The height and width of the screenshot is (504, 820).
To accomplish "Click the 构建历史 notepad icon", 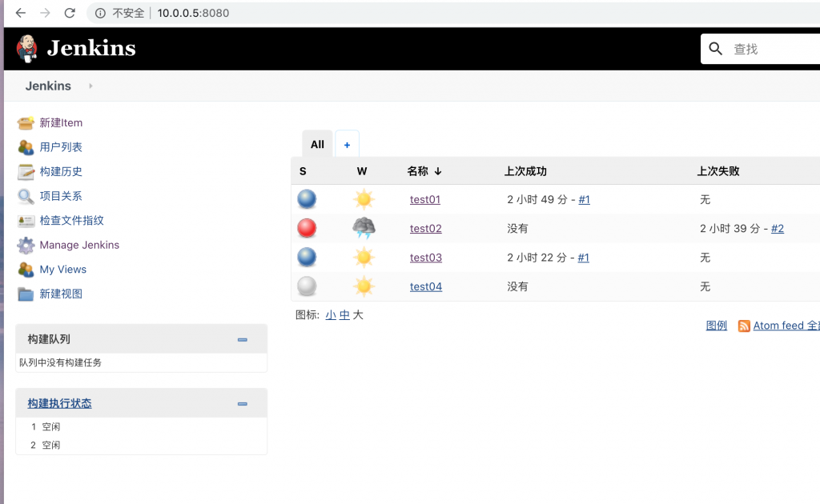I will [x=25, y=172].
